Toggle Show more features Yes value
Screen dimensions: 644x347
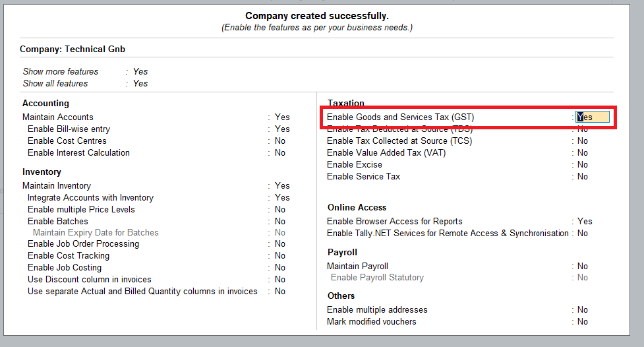coord(140,71)
